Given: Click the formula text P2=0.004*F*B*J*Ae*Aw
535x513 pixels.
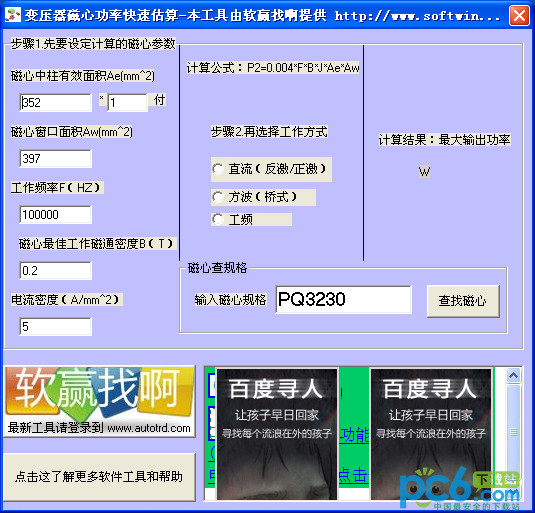Looking at the screenshot, I should (x=303, y=68).
